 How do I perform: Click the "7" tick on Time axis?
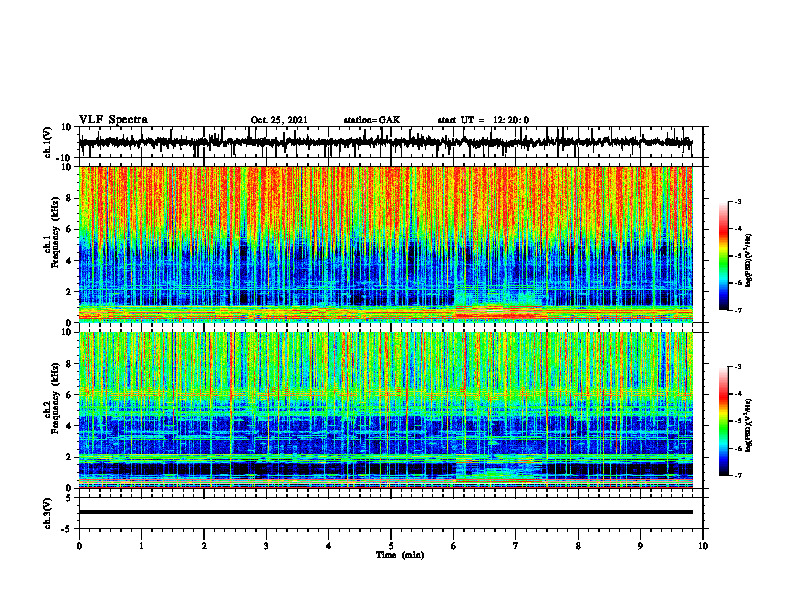click(x=516, y=546)
